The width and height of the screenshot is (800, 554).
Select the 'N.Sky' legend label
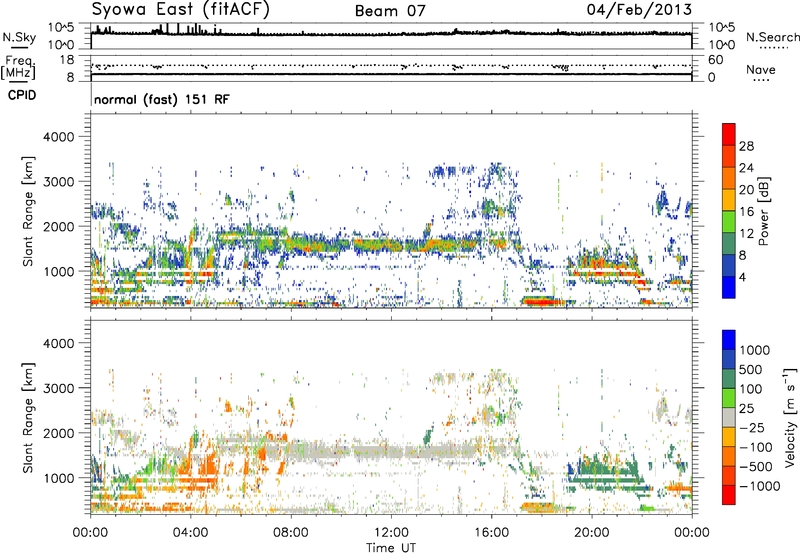[x=19, y=37]
